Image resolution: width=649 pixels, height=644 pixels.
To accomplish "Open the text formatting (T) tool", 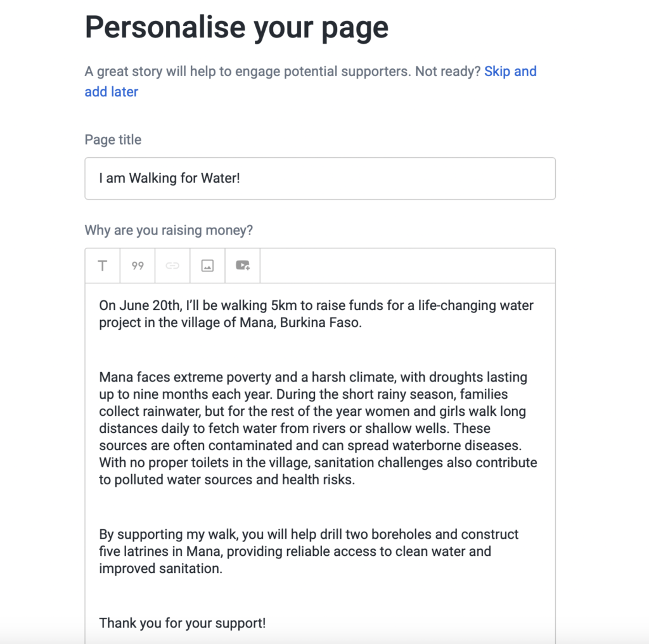I will tap(103, 266).
